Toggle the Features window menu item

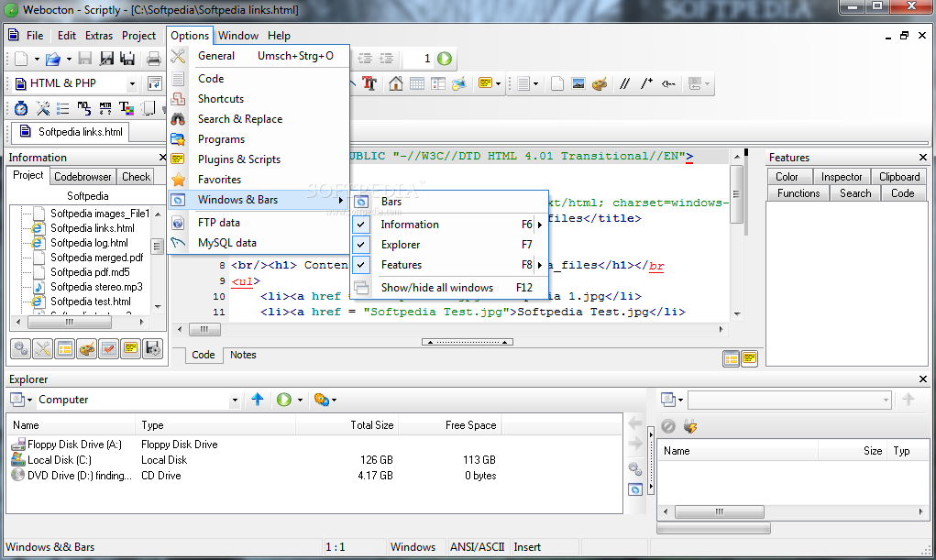(402, 265)
